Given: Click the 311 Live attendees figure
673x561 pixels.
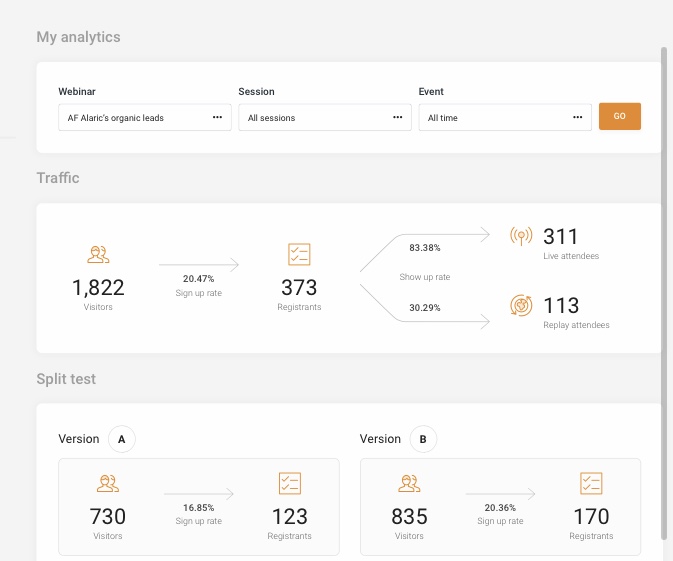Looking at the screenshot, I should (x=561, y=236).
